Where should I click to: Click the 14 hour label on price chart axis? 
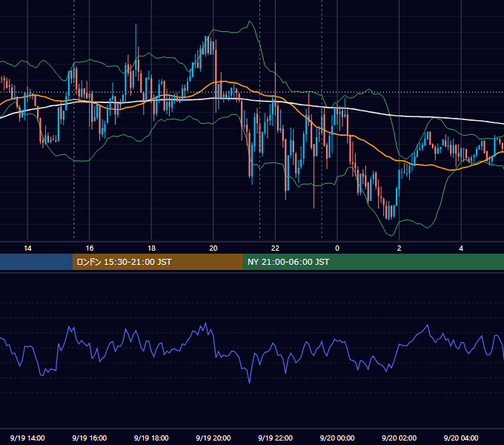pyautogui.click(x=27, y=248)
